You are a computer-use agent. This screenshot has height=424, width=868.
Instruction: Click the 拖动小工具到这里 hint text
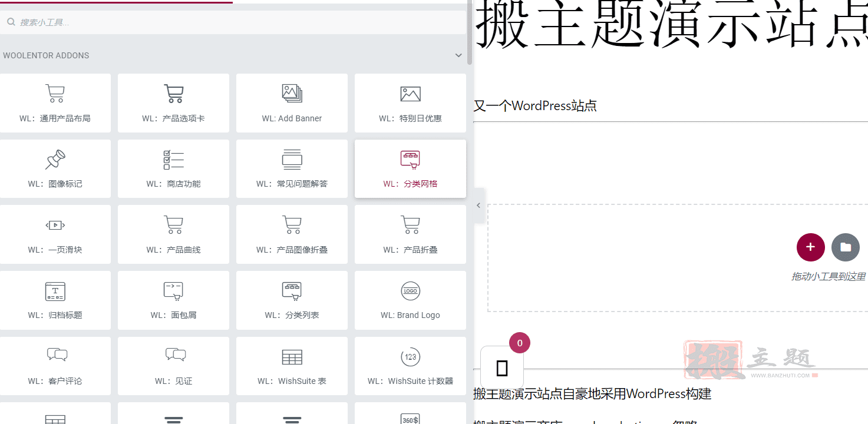829,276
